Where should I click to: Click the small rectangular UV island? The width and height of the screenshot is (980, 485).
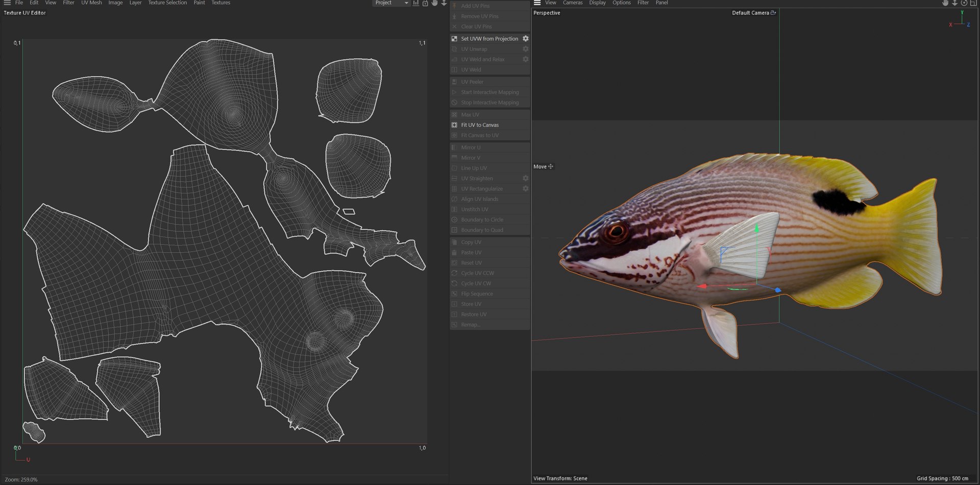(x=349, y=211)
